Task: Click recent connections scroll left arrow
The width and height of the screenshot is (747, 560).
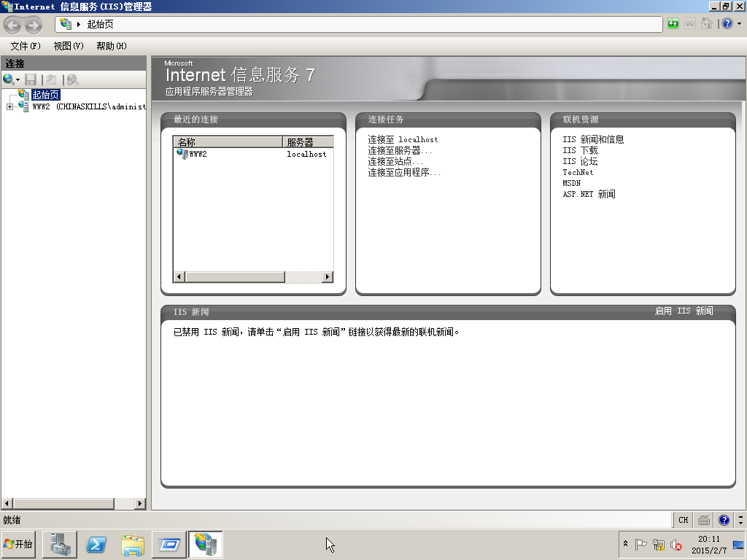Action: [179, 276]
